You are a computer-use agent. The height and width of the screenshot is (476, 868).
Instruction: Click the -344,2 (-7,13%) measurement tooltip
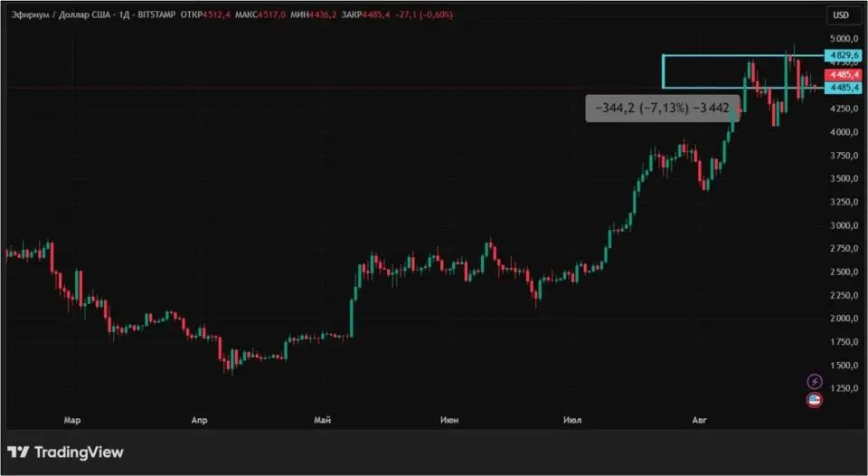pos(662,109)
